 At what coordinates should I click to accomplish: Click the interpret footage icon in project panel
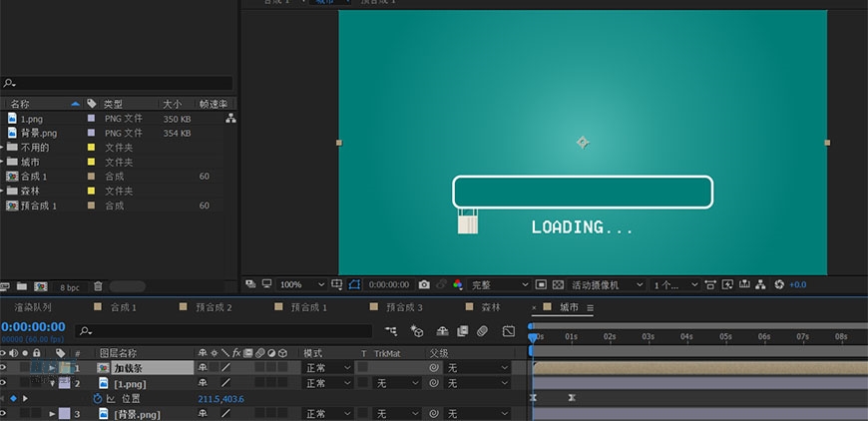[x=4, y=286]
